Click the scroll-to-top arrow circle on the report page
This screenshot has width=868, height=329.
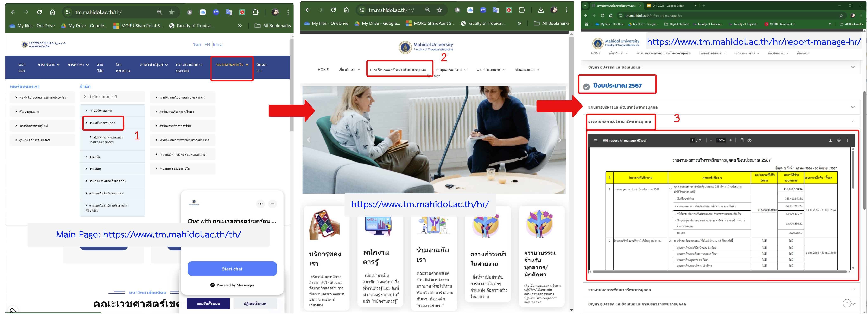pyautogui.click(x=847, y=304)
